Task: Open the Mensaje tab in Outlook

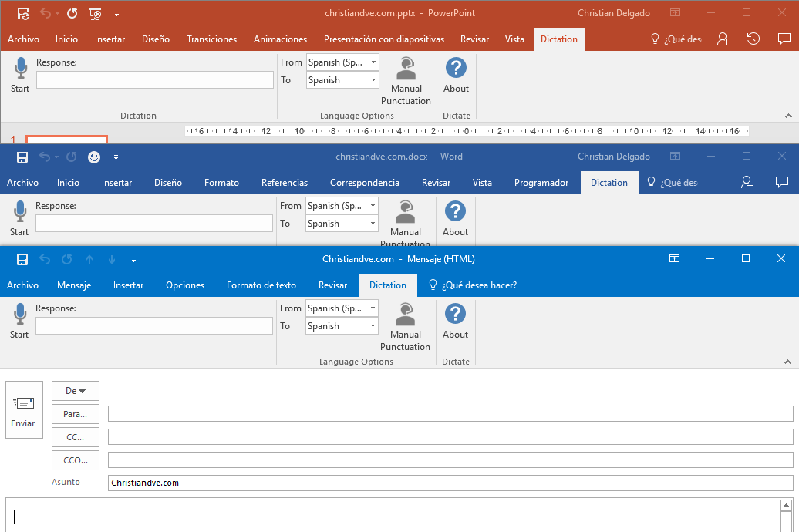Action: [74, 285]
